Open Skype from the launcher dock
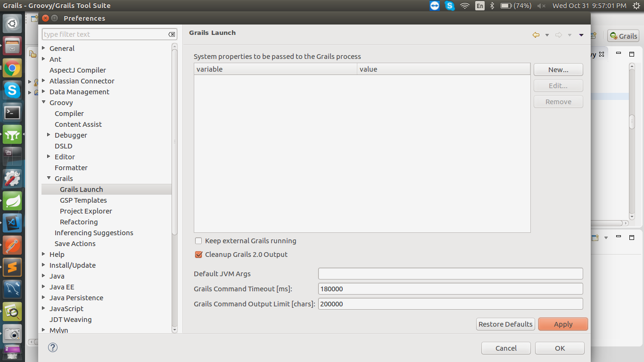The width and height of the screenshot is (644, 362). [12, 90]
